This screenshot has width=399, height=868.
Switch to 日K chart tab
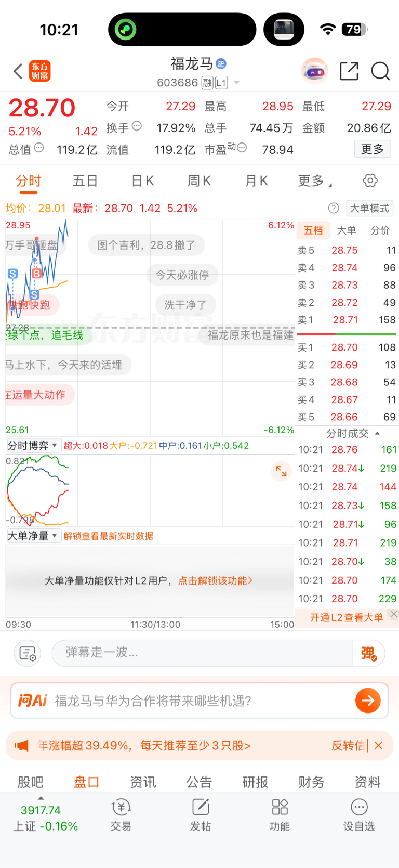pos(142,181)
